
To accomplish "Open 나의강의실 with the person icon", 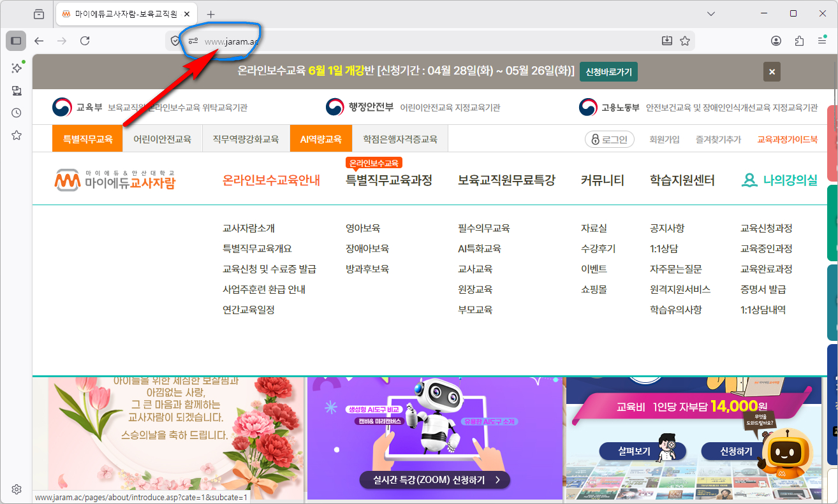I will point(779,180).
